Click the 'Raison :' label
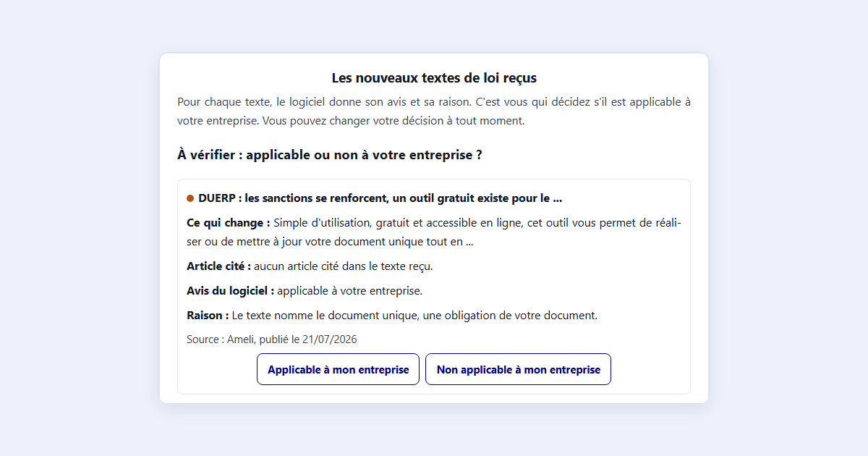This screenshot has height=456, width=868. (208, 315)
